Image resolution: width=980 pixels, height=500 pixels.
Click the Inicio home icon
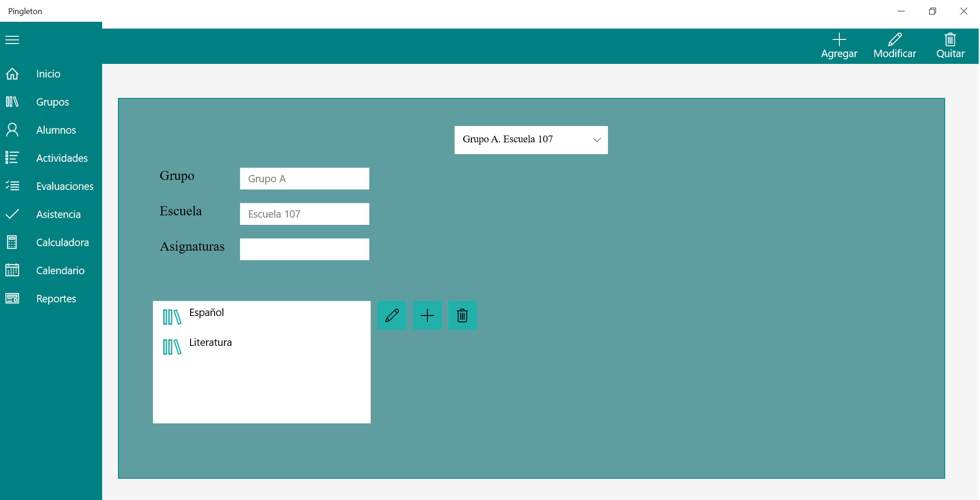click(x=12, y=74)
